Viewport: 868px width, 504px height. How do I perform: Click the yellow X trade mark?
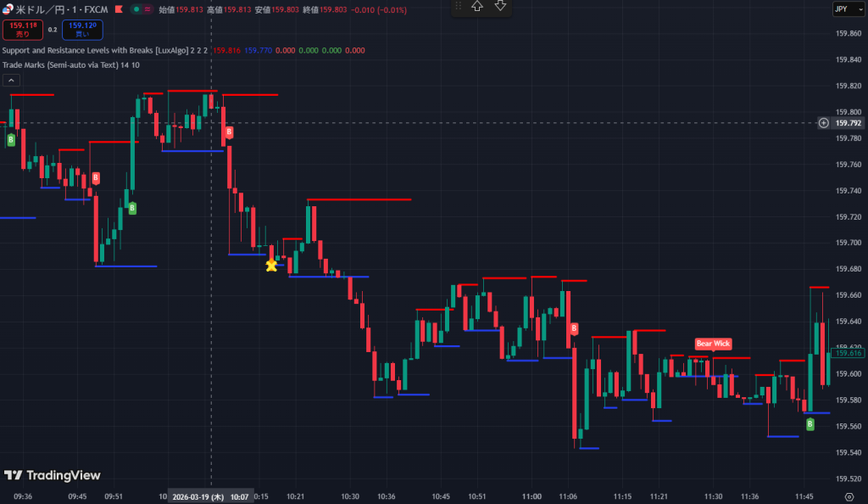coord(271,266)
